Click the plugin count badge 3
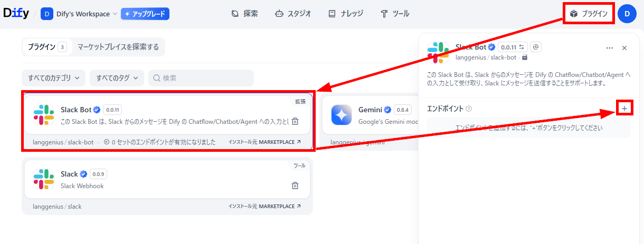 tap(62, 47)
